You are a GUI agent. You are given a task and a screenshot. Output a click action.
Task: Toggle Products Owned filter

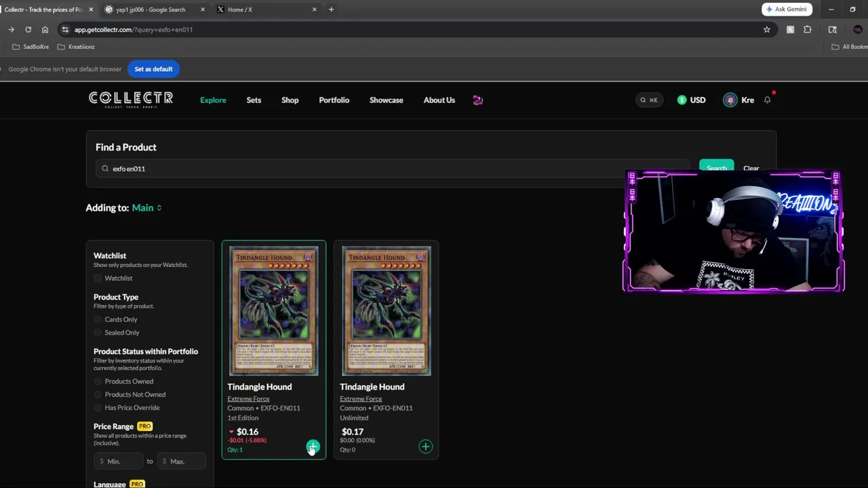coord(98,382)
